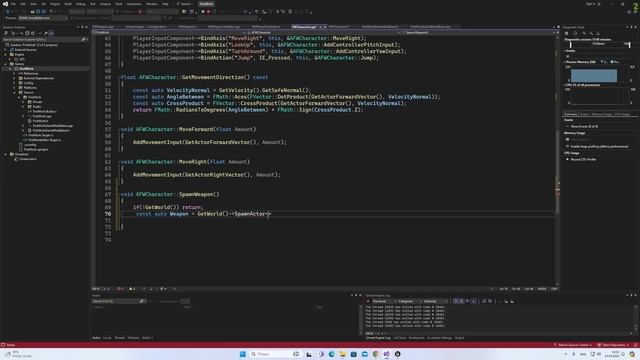Collapse the CPU graph section
The width and height of the screenshot is (640, 360).
565,85
